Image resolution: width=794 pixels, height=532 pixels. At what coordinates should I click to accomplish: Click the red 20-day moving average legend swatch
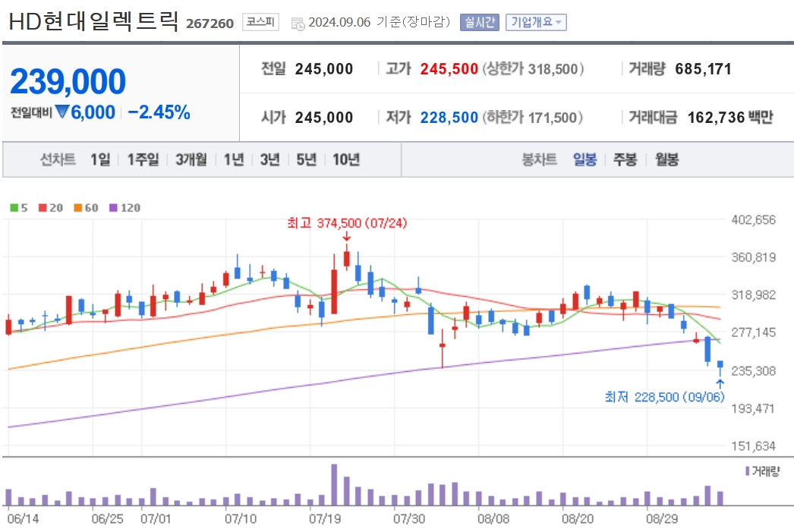43,207
